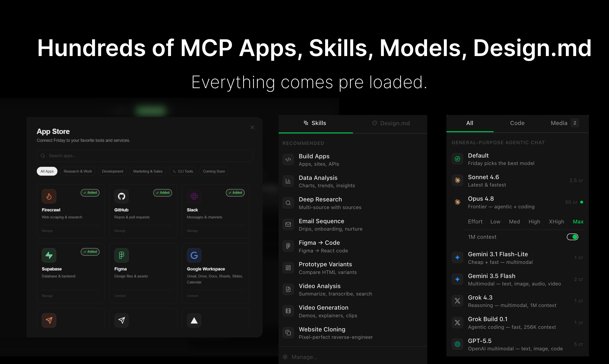Set effort level to Med
This screenshot has height=364, width=609.
pyautogui.click(x=514, y=222)
